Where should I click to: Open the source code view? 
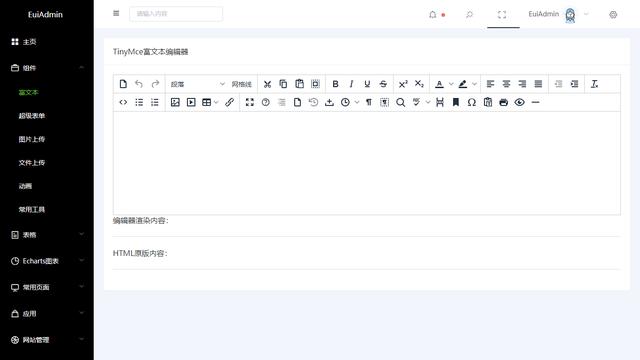point(123,102)
